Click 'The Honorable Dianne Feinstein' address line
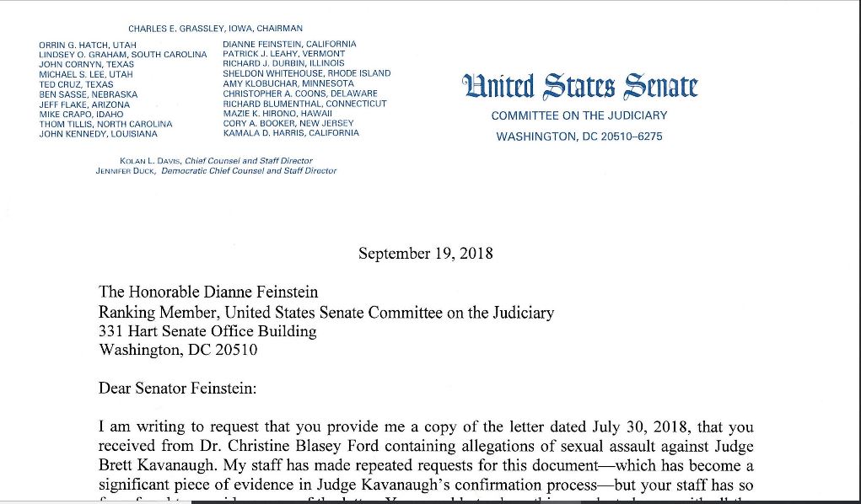861x504 pixels. pos(208,292)
